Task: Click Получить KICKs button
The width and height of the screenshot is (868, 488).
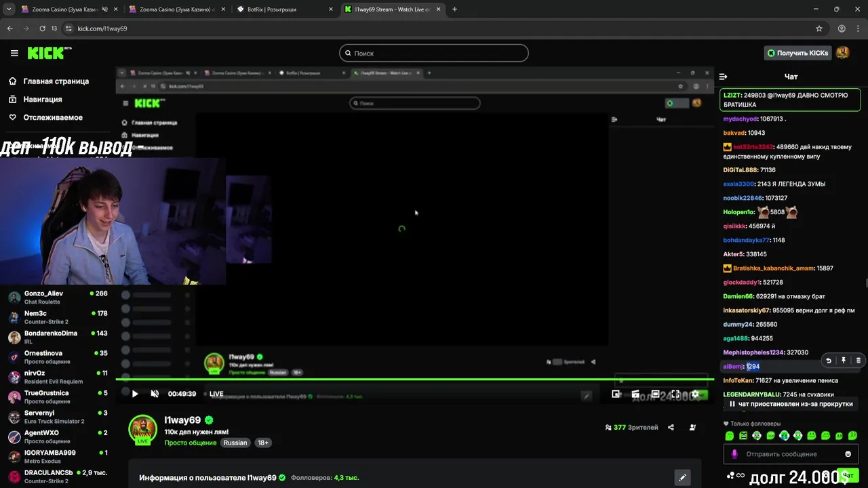Action: coord(797,53)
